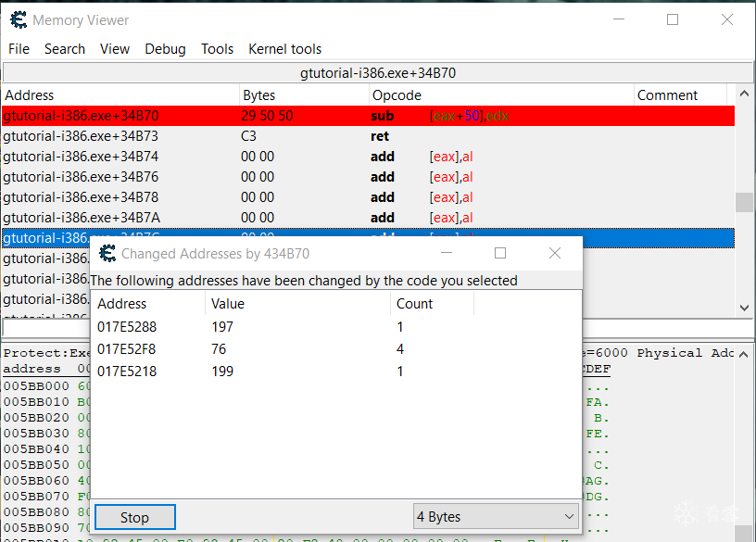Open the View menu
This screenshot has height=542, width=756.
[x=115, y=49]
